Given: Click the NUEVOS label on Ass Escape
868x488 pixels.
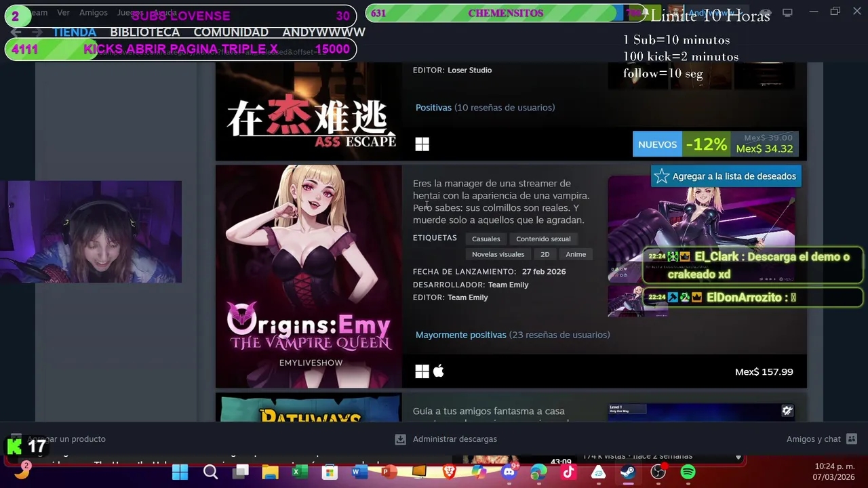Looking at the screenshot, I should (x=657, y=144).
